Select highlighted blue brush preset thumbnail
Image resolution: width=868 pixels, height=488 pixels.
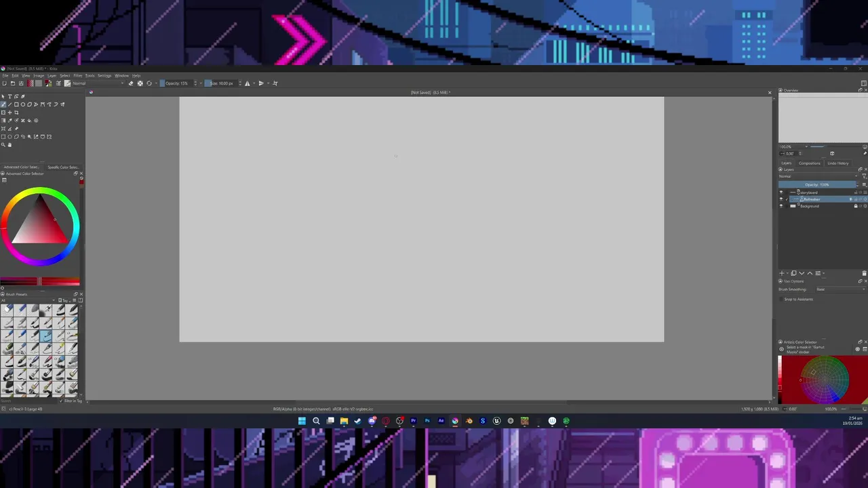coord(45,335)
